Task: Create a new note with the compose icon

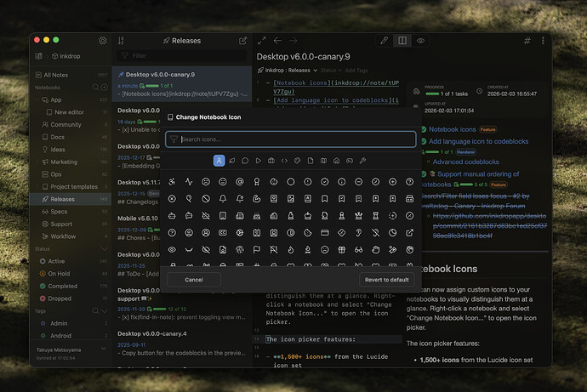Action: pos(243,40)
